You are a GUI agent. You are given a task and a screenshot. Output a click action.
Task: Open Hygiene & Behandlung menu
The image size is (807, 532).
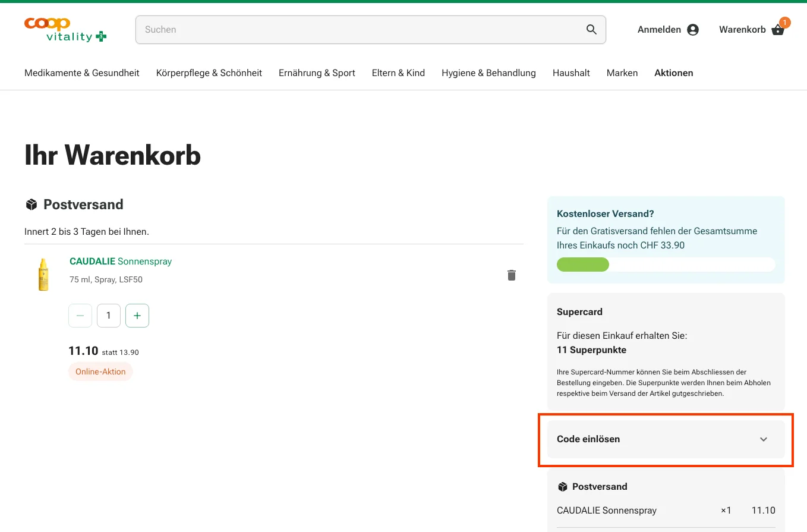tap(488, 73)
